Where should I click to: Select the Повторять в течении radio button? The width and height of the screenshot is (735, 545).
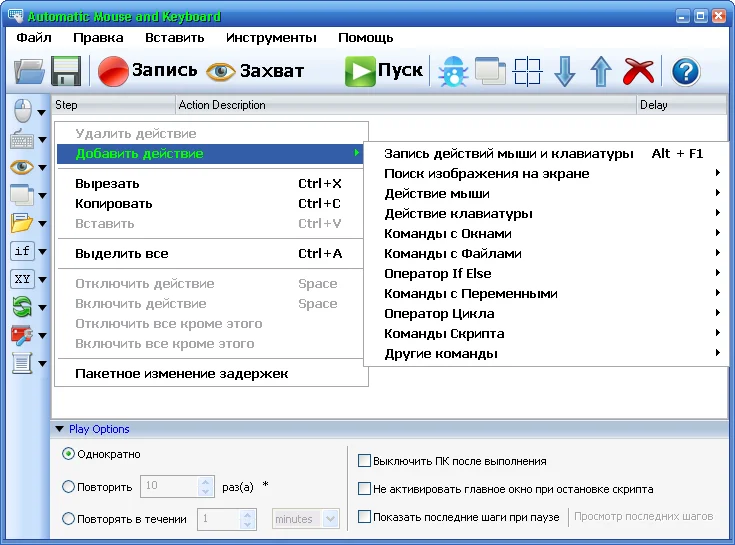pyautogui.click(x=68, y=518)
